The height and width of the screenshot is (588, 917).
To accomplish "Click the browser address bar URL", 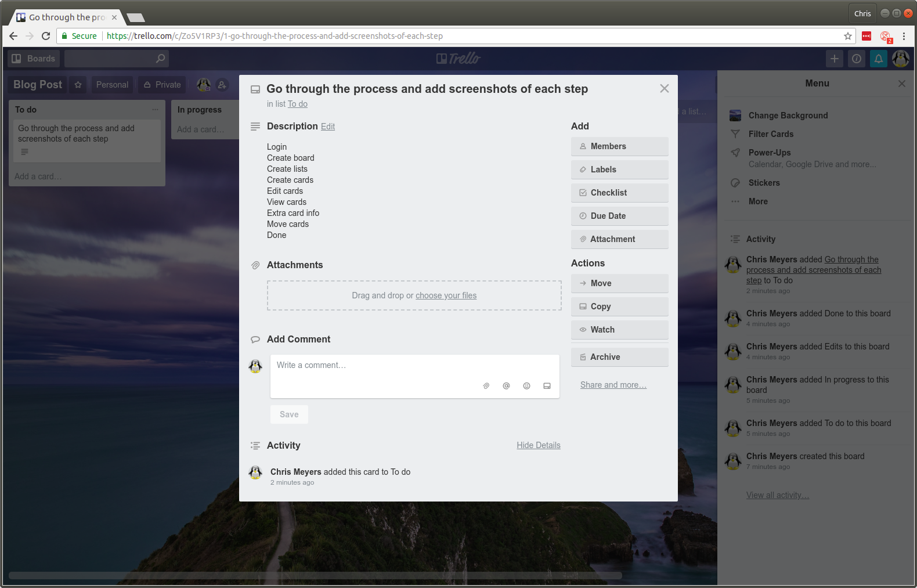I will (x=275, y=36).
